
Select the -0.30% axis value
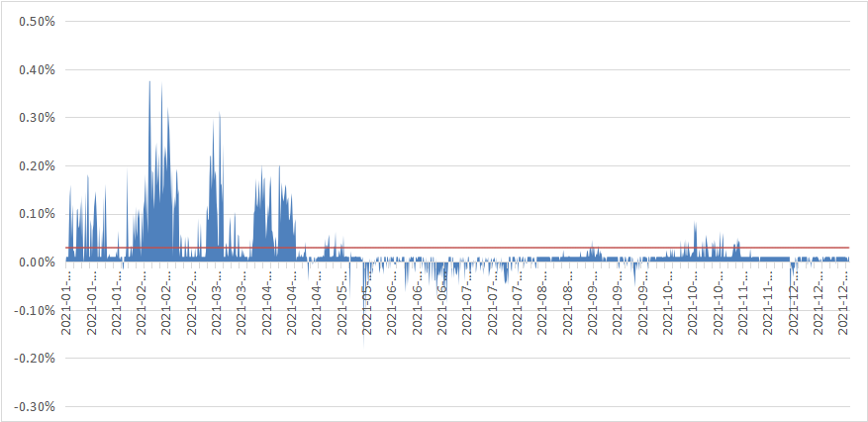[x=35, y=407]
